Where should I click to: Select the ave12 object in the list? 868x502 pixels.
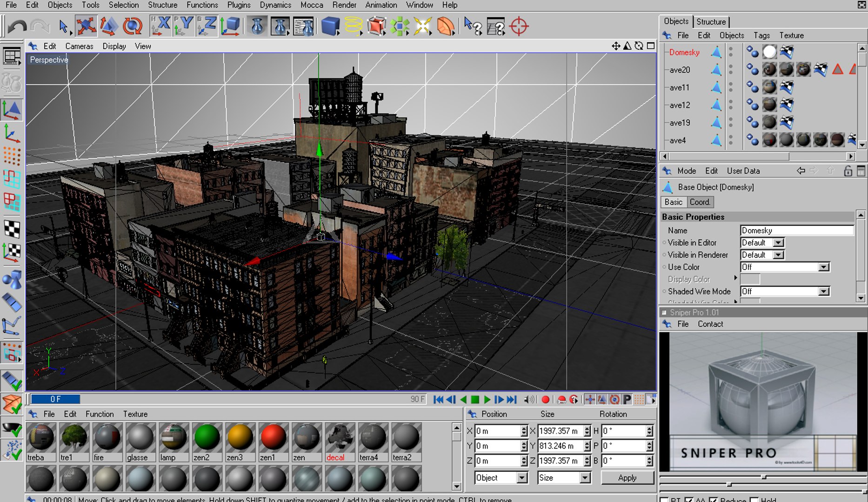click(680, 105)
